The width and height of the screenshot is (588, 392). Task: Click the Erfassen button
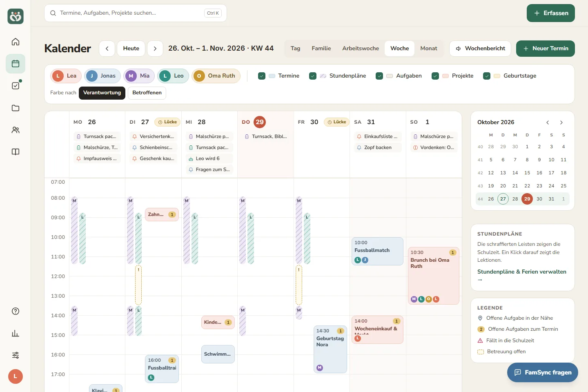(x=551, y=13)
